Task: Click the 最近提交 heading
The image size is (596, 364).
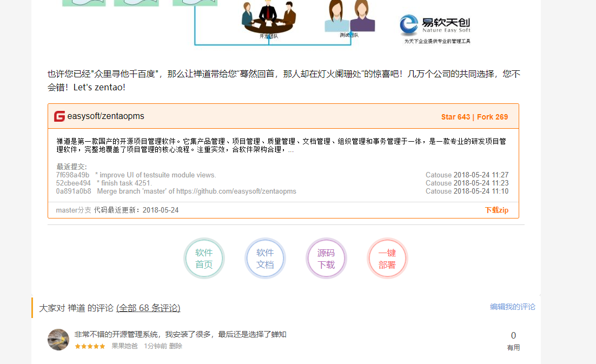Action: 71,167
